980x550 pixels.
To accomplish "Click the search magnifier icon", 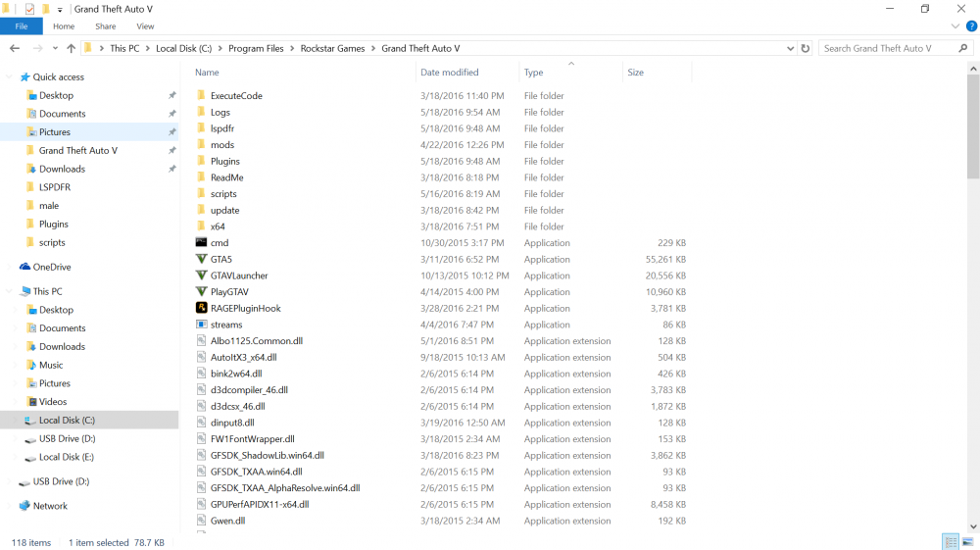I will pos(963,48).
